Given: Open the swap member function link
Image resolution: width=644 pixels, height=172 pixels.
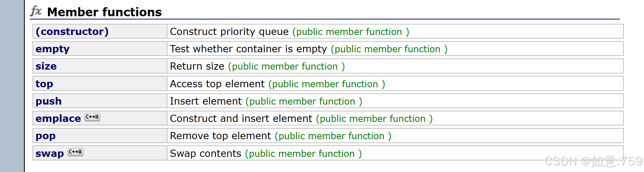Looking at the screenshot, I should point(50,153).
